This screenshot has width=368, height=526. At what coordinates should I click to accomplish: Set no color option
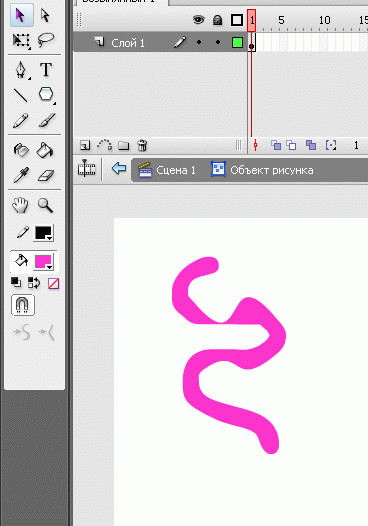point(53,283)
